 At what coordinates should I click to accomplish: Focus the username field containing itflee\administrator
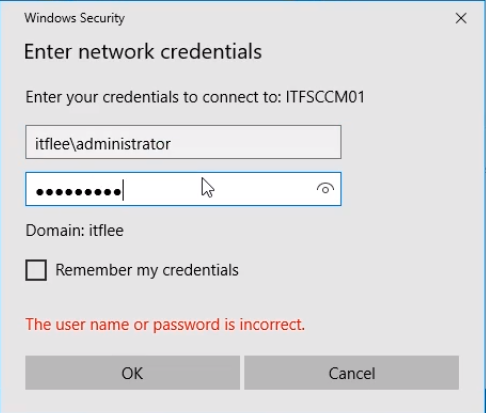(183, 142)
